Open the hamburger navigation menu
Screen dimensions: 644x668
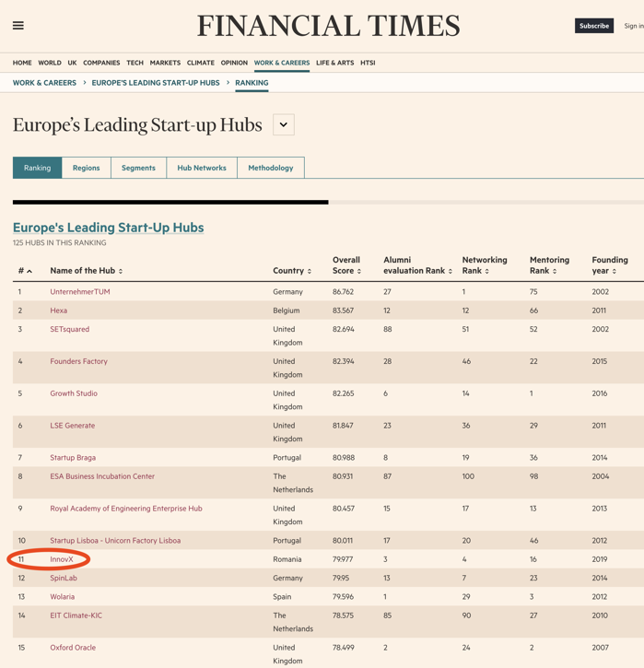click(18, 26)
